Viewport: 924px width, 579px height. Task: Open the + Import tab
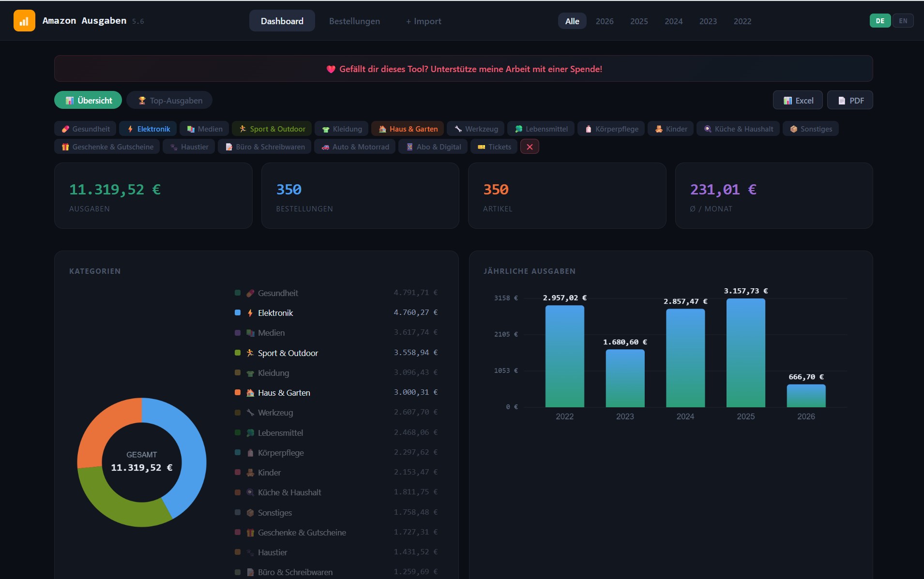pos(424,21)
